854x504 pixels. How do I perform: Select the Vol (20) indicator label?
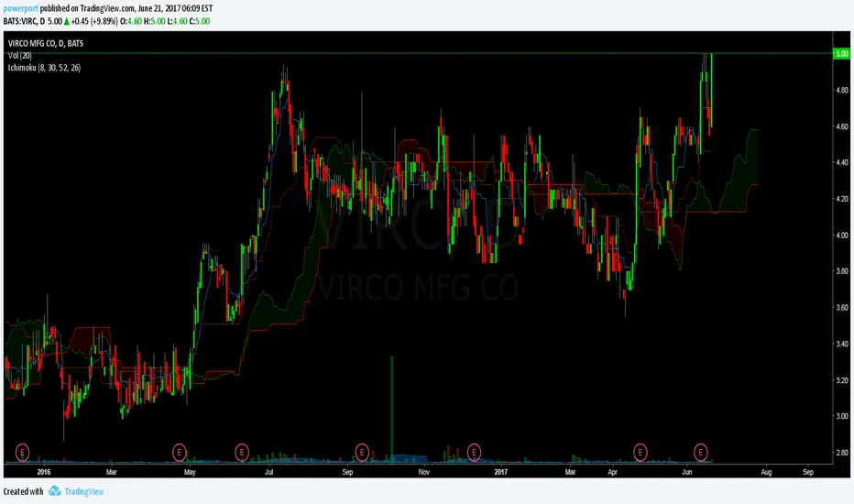coord(19,56)
